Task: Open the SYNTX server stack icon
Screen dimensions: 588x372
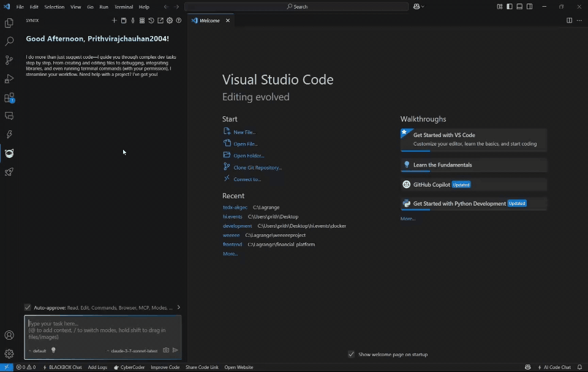Action: point(142,21)
